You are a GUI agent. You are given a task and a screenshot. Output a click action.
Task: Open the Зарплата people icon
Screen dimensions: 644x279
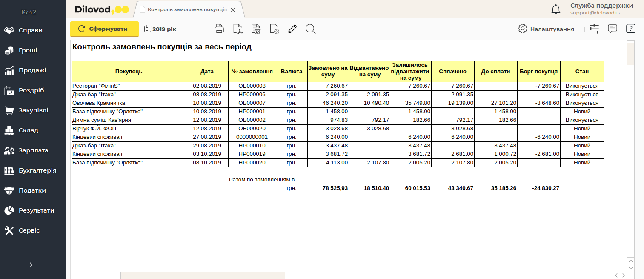coord(9,150)
